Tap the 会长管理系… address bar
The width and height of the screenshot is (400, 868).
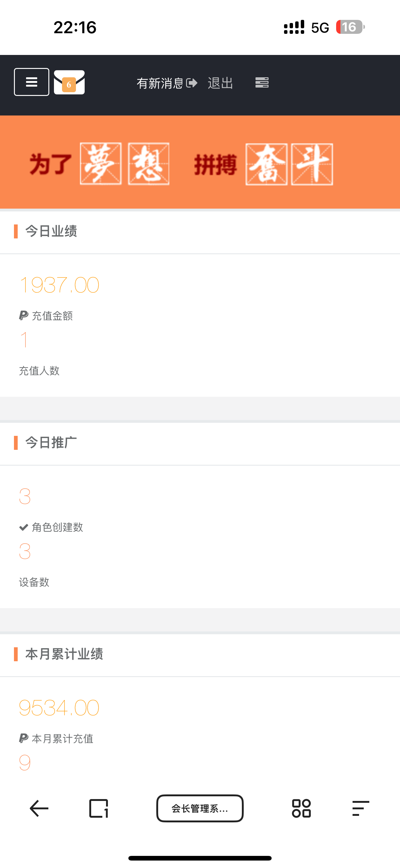pyautogui.click(x=200, y=808)
